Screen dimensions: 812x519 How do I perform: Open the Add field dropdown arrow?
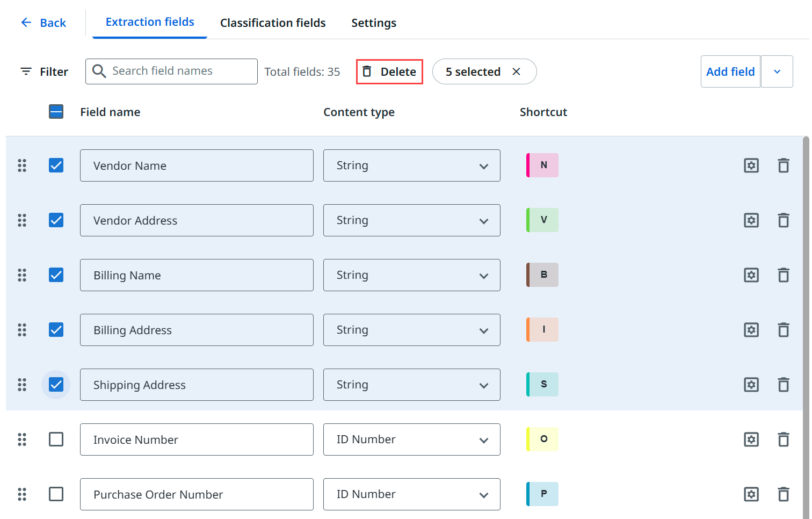click(777, 71)
